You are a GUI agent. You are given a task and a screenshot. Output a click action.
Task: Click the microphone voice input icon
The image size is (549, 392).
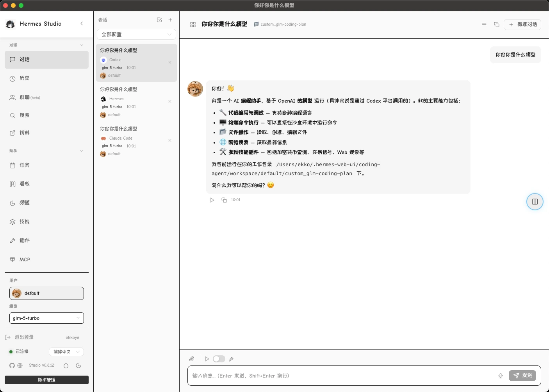(x=501, y=376)
